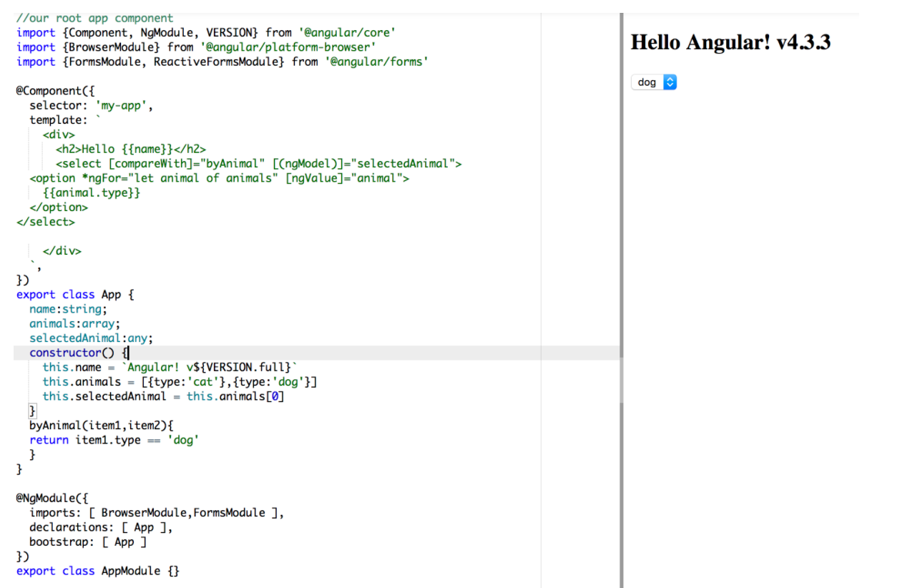Click the this.name assignment line

pos(170,367)
